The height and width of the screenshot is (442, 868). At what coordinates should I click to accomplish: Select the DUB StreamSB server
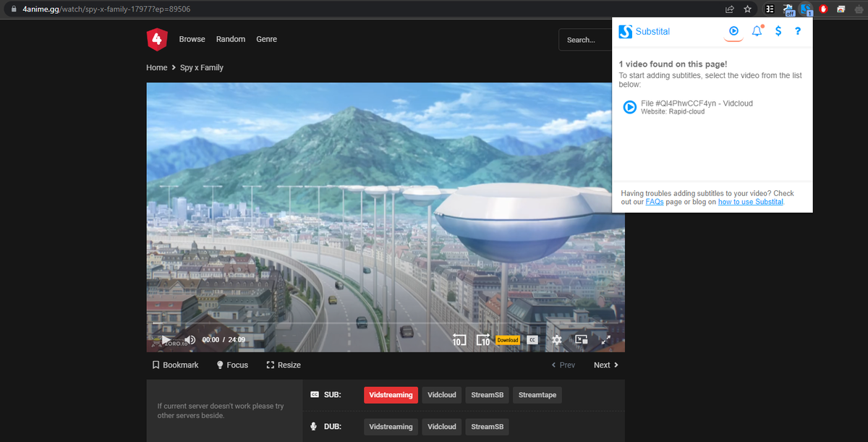[488, 427]
